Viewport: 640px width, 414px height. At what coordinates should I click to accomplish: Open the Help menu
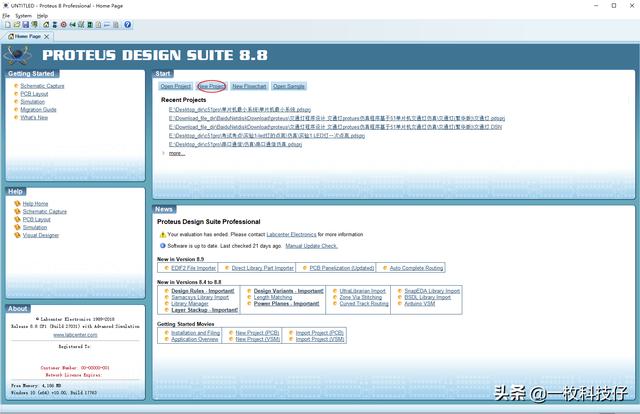coord(42,16)
